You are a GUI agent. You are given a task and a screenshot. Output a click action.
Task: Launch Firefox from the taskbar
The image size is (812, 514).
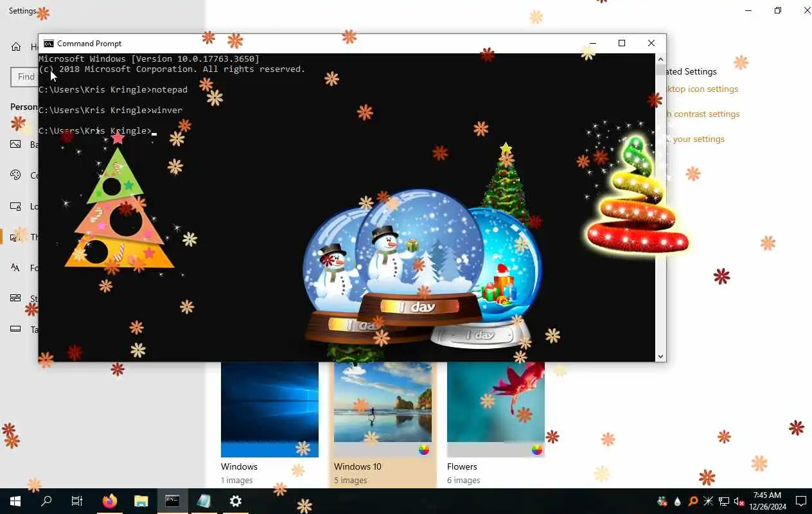tap(110, 501)
